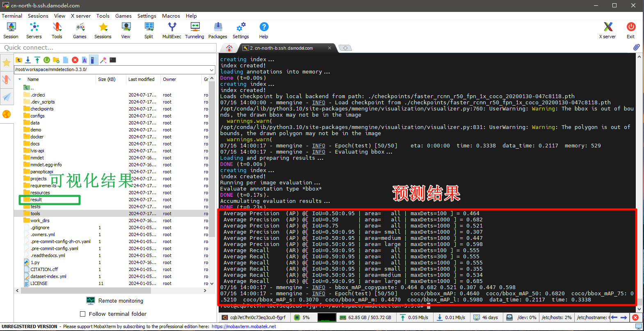Screen dimensions: 644x331
Task: Delete selected file with red X icon
Action: (x=75, y=60)
